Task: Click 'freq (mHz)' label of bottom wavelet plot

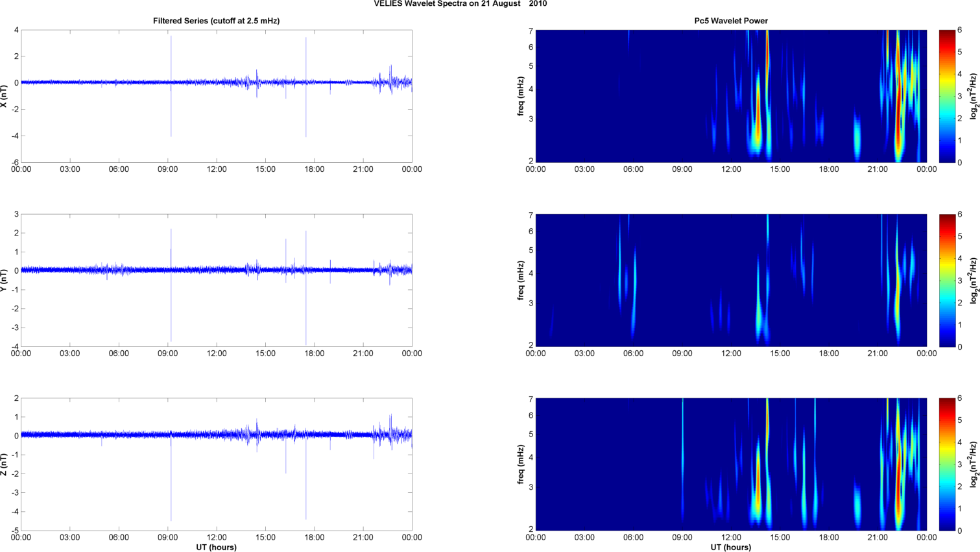Action: tap(520, 464)
